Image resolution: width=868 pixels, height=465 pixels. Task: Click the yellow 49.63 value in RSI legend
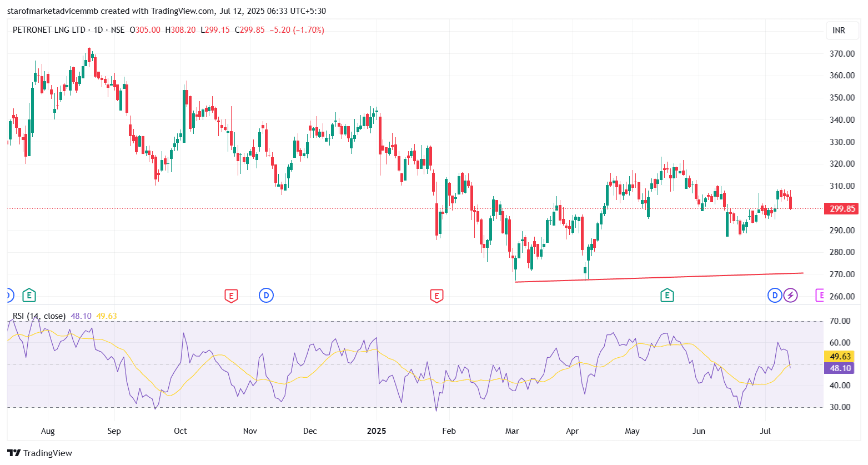tap(107, 316)
